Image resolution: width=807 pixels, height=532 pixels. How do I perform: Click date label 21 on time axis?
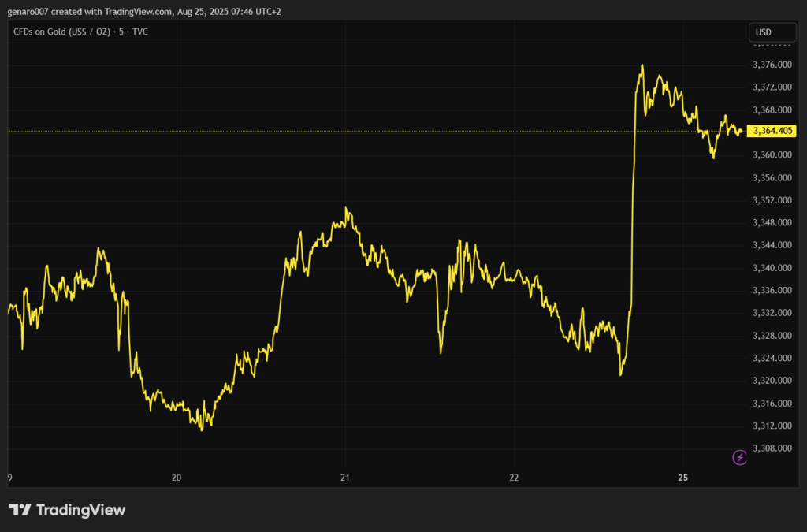344,478
